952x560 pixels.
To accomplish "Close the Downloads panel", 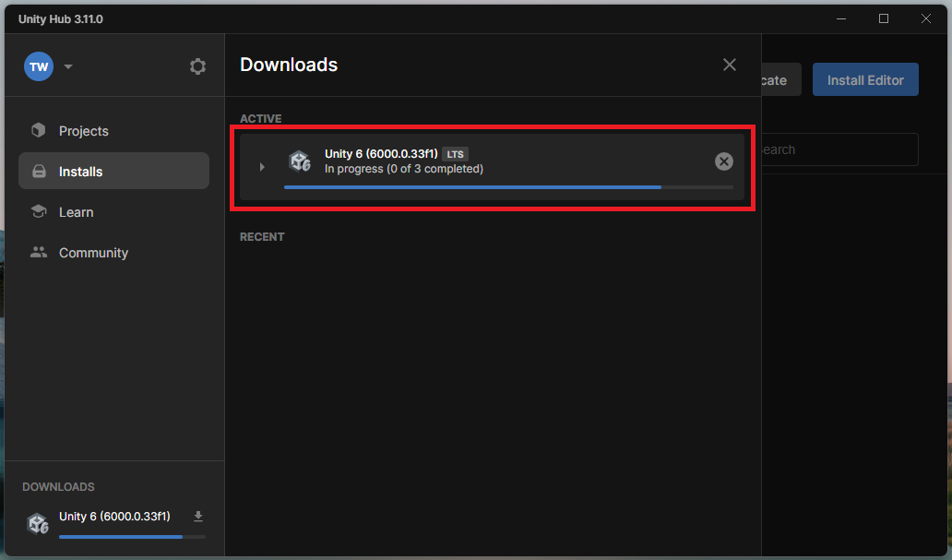I will pos(730,65).
